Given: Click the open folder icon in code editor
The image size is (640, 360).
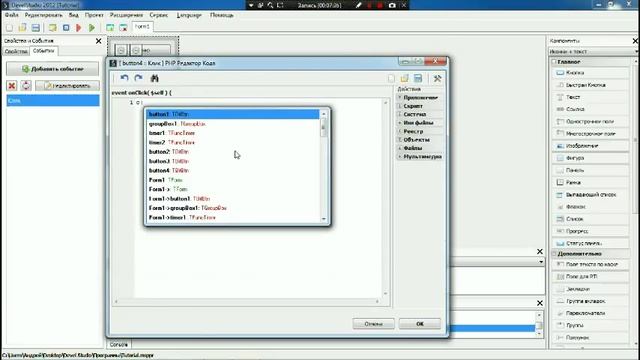Looking at the screenshot, I should click(404, 78).
